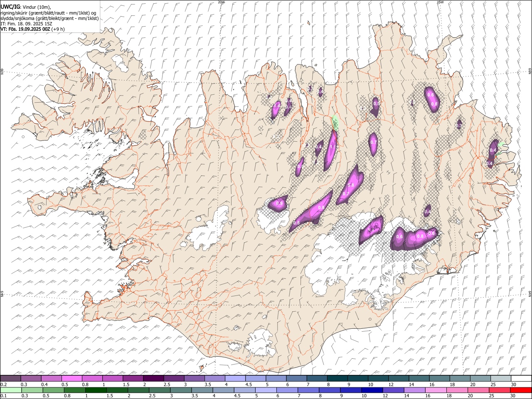Viewport: 532px width, 399px height.
Task: Pick upper legend swatch between 16 and 18
Action: coord(439,379)
